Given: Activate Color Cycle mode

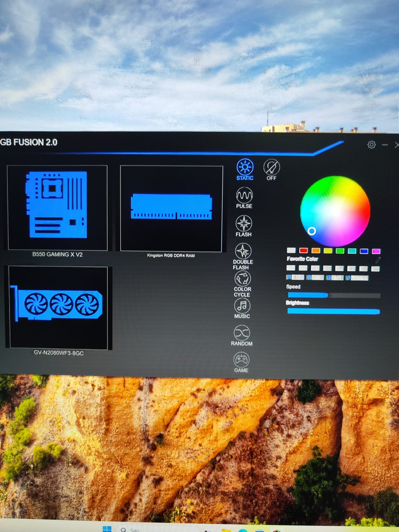Looking at the screenshot, I should pyautogui.click(x=242, y=284).
